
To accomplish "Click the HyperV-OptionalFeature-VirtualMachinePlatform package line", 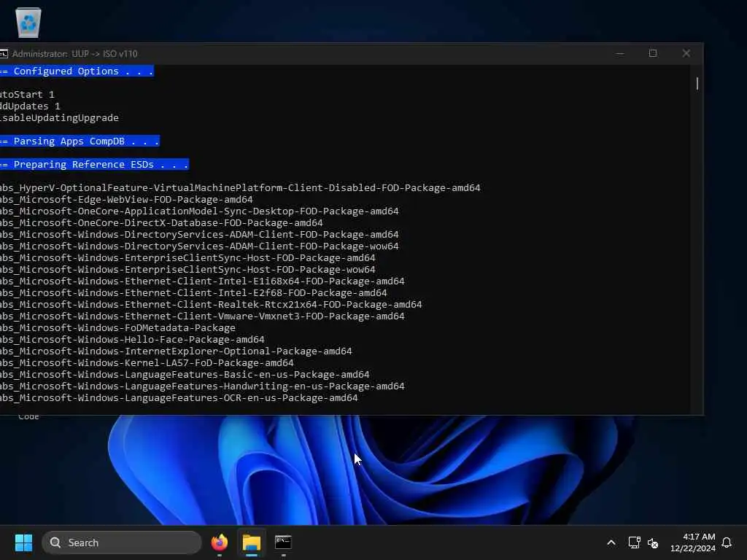I will 240,187.
